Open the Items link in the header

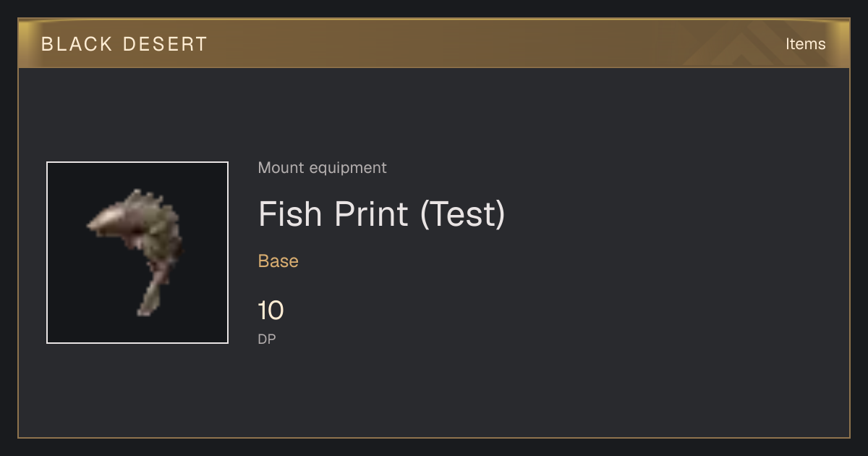click(805, 43)
